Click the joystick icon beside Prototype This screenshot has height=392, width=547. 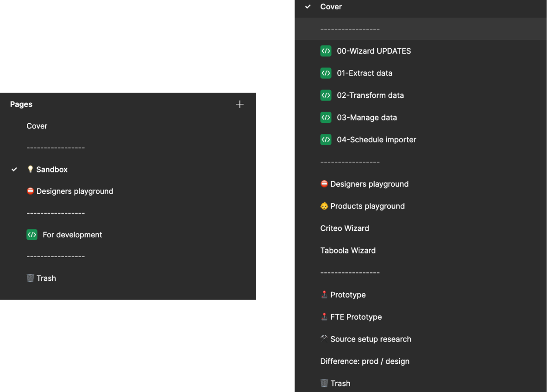pos(324,294)
